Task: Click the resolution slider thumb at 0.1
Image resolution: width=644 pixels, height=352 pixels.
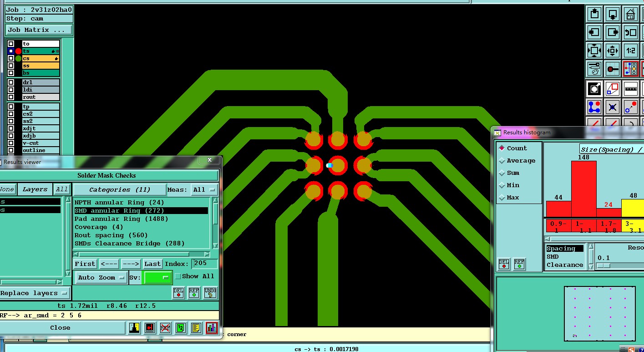Action: coord(603,265)
